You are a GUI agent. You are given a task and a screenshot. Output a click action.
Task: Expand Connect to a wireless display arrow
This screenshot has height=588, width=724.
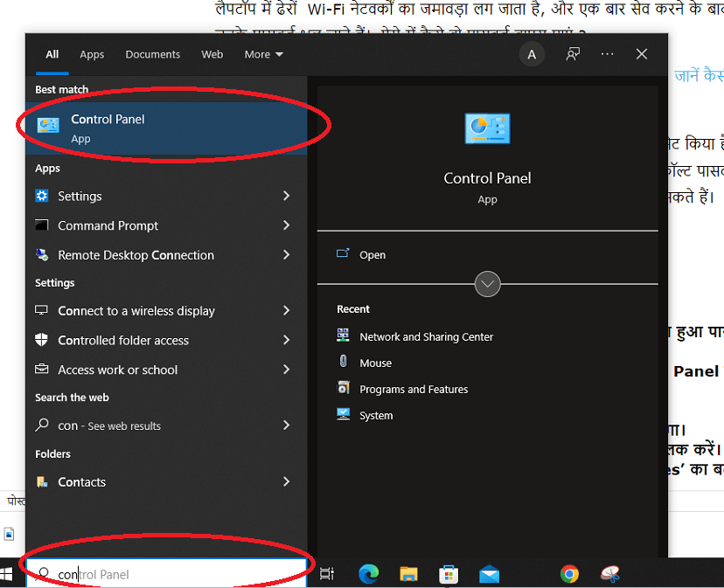coord(286,310)
